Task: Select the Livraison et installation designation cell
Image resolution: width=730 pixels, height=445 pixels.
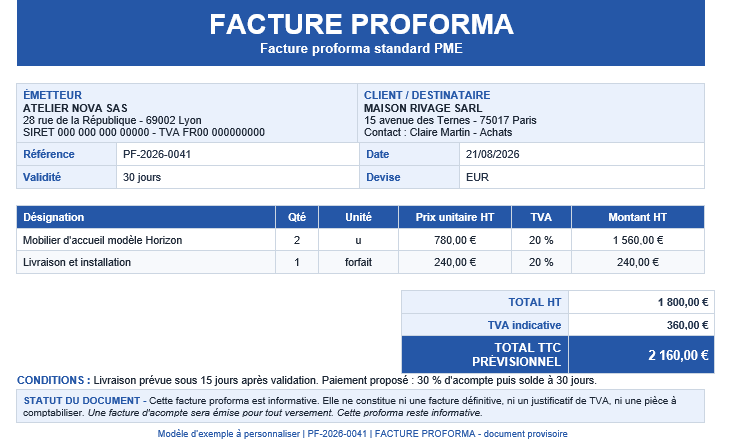Action: pos(146,263)
